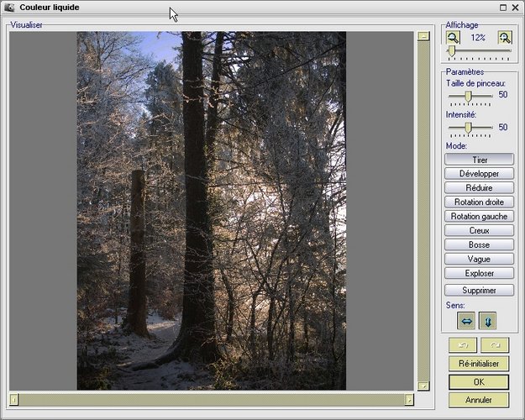Select the horizontal direction arrow under Sens
This screenshot has height=420, width=525.
[465, 320]
